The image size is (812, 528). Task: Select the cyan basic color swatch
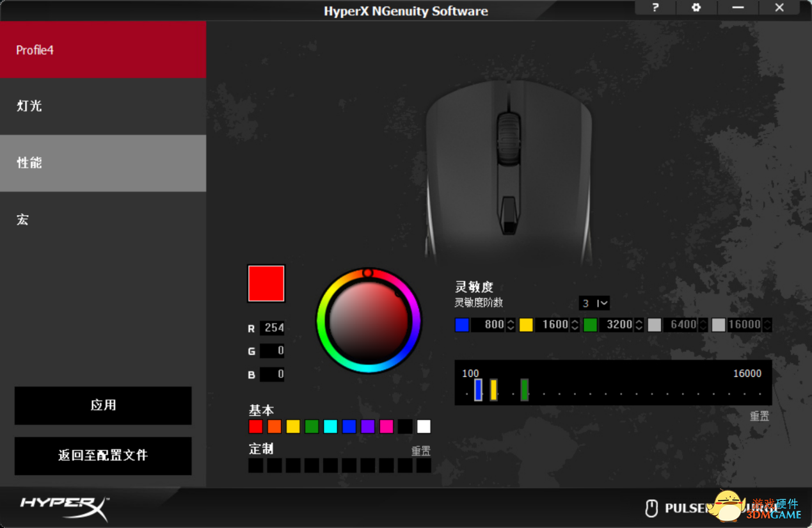click(x=330, y=426)
